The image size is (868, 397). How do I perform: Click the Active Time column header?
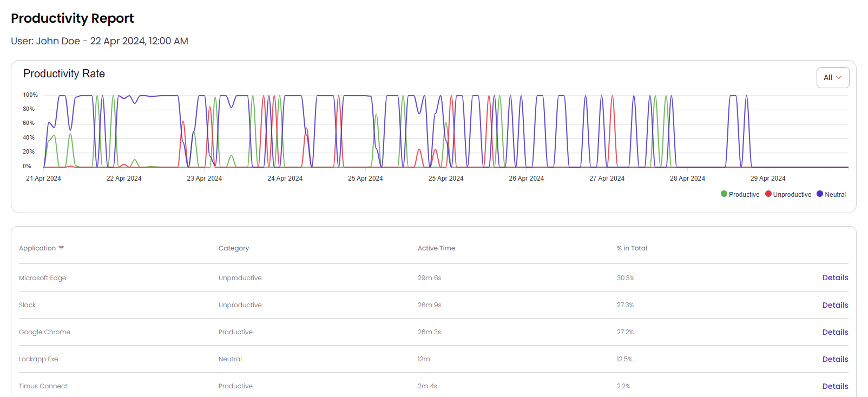(x=436, y=248)
